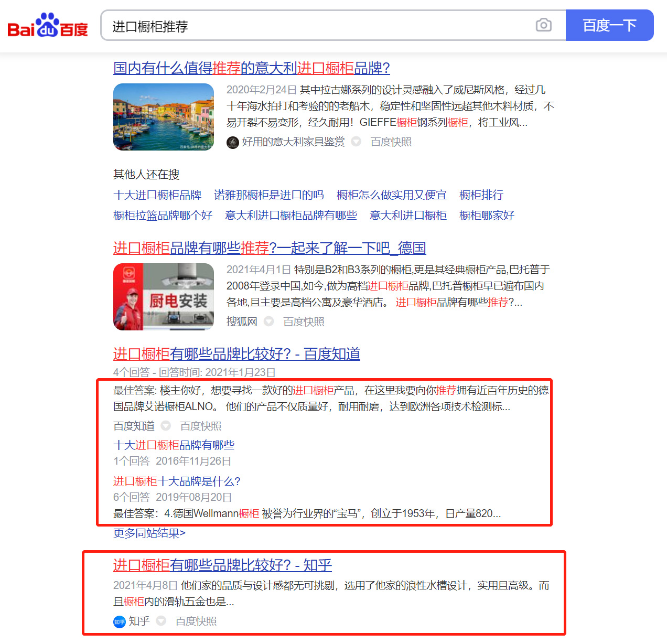Open 百度快照 for the Italian brands result
This screenshot has width=667, height=644.
[x=391, y=142]
